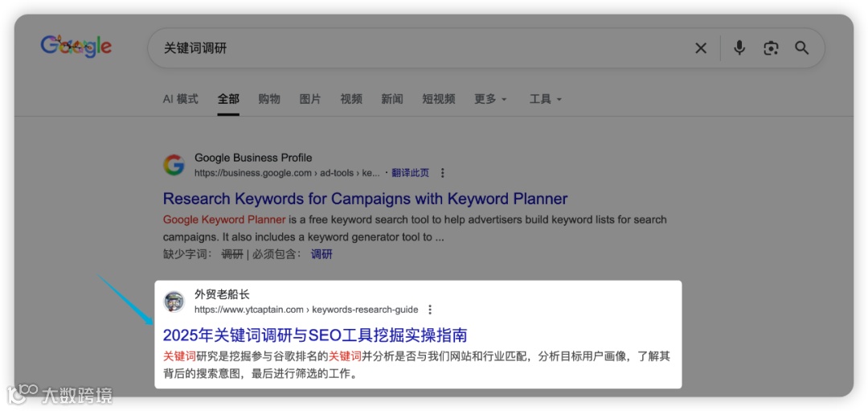Open Research Keywords for Campaigns with Keyword Planner
This screenshot has height=411, width=868.
click(366, 199)
